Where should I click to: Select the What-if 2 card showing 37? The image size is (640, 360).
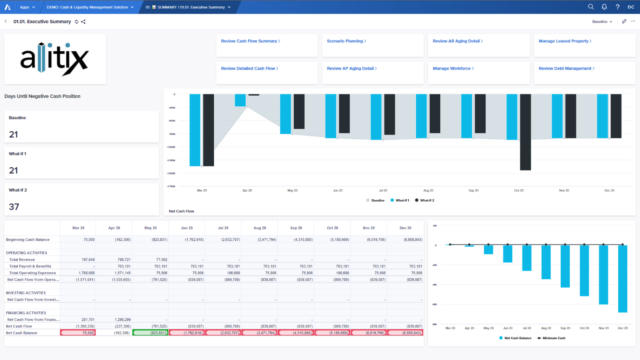pyautogui.click(x=81, y=199)
